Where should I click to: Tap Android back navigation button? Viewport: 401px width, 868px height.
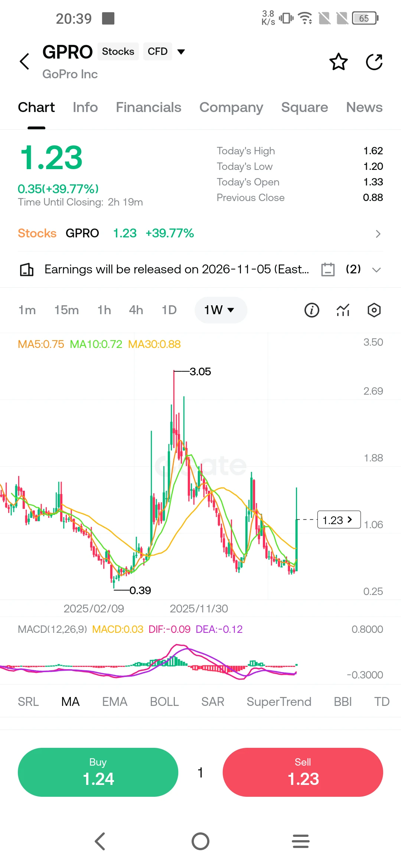(100, 841)
